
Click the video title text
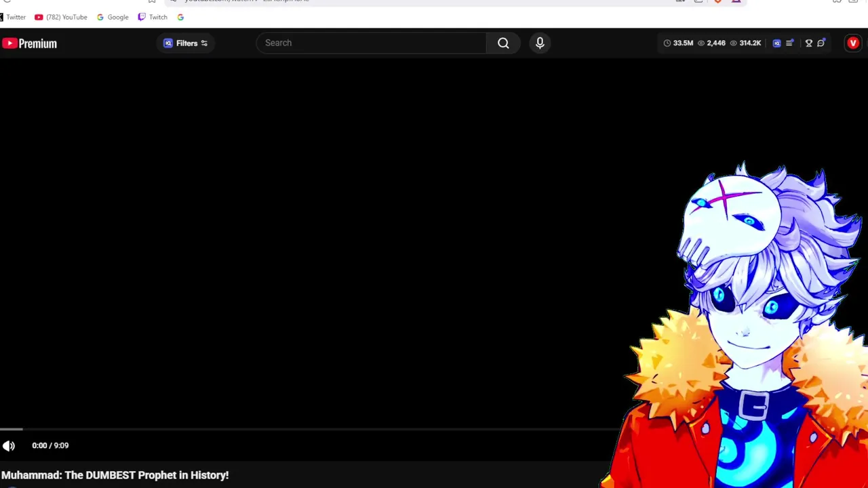[115, 475]
